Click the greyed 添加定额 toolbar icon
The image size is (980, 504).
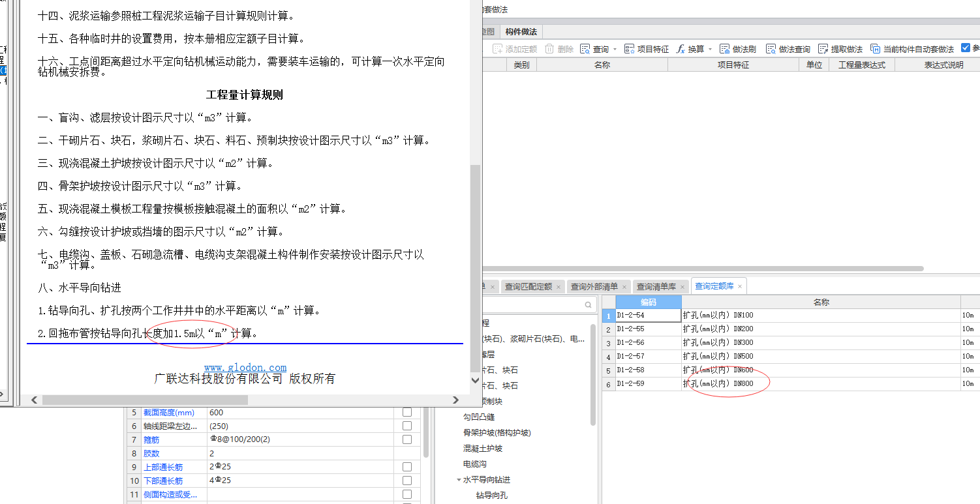click(497, 49)
